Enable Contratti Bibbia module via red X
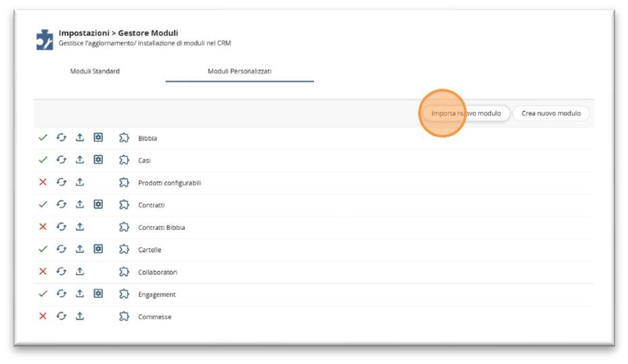The height and width of the screenshot is (364, 628). 43,227
